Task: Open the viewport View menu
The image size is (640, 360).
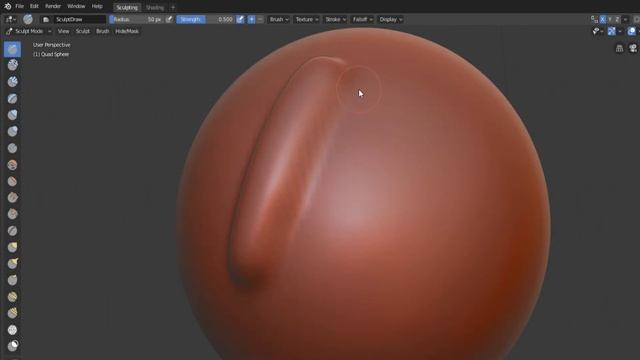Action: click(x=63, y=31)
